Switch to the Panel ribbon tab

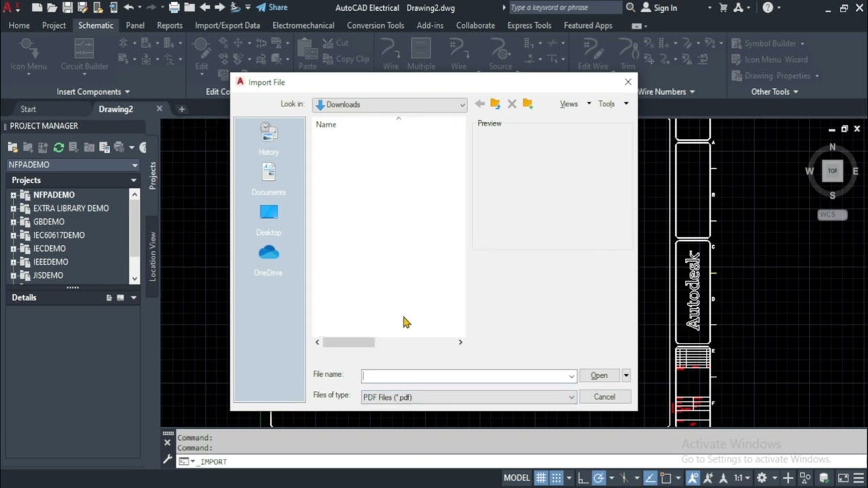point(135,25)
